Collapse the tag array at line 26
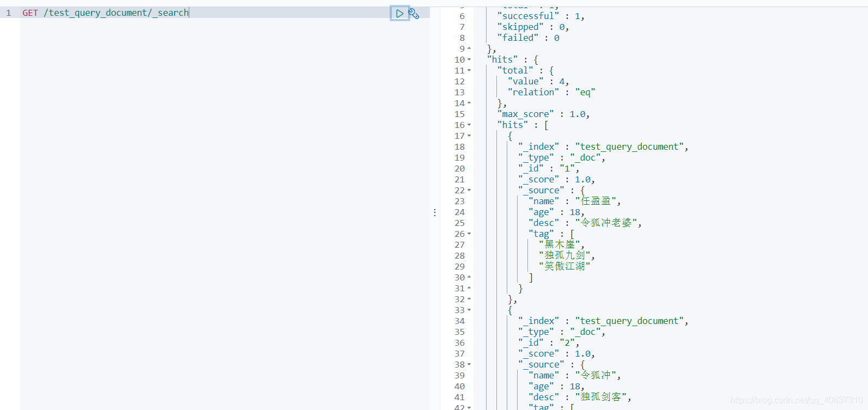This screenshot has width=868, height=410. tap(469, 234)
